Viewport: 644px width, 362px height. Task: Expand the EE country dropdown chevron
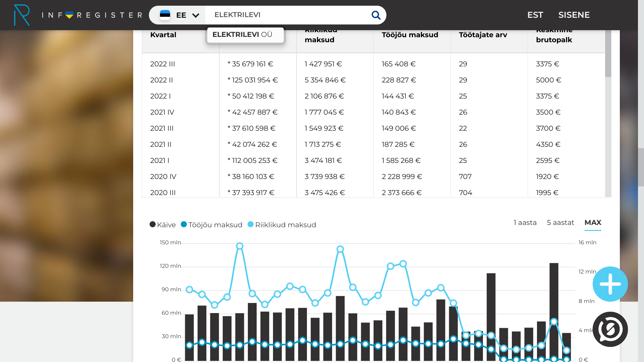tap(196, 15)
